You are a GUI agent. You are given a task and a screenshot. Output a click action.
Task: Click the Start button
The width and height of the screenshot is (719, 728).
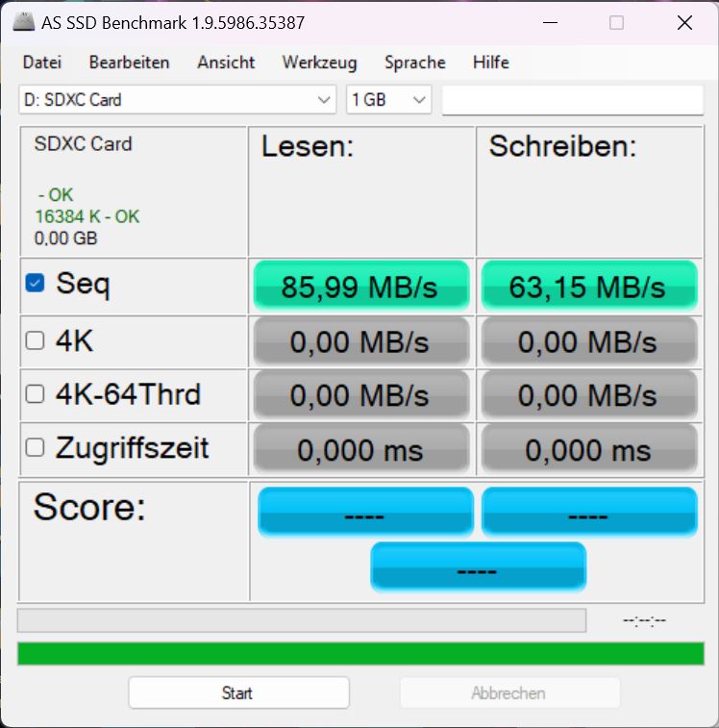point(238,692)
